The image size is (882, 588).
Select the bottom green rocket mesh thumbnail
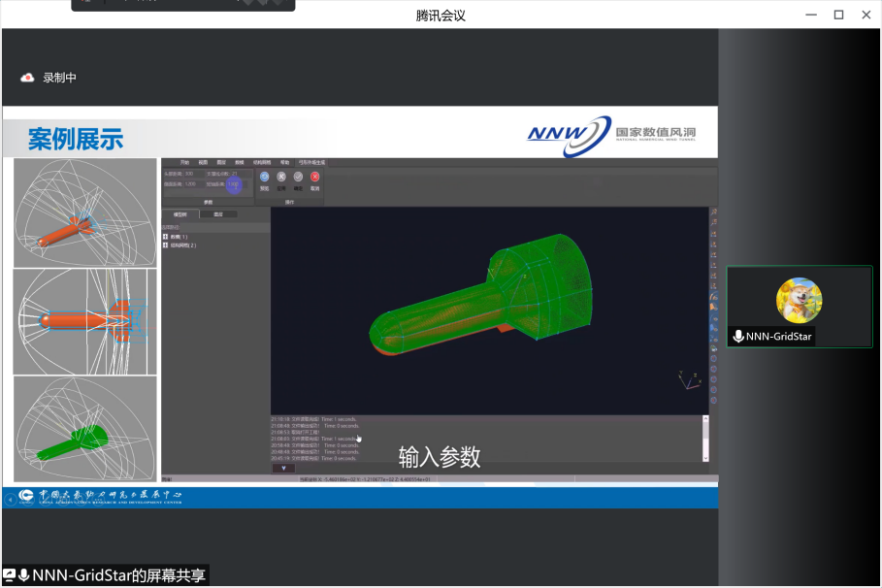pos(84,429)
